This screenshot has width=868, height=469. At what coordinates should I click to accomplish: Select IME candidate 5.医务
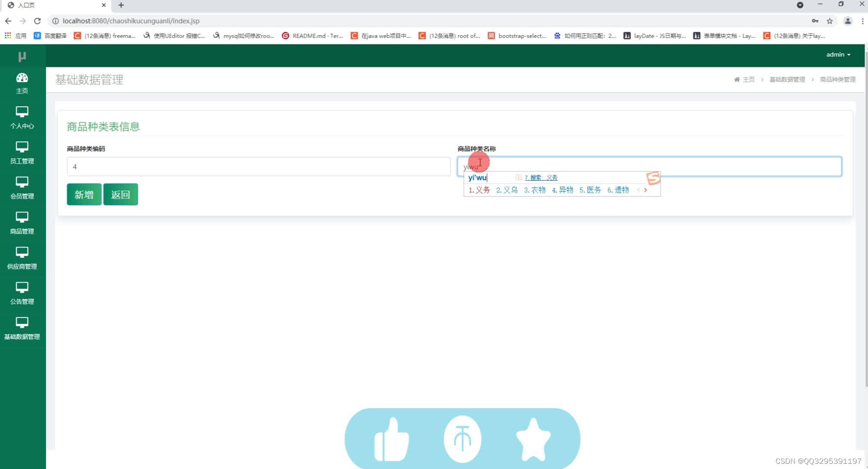tap(590, 190)
